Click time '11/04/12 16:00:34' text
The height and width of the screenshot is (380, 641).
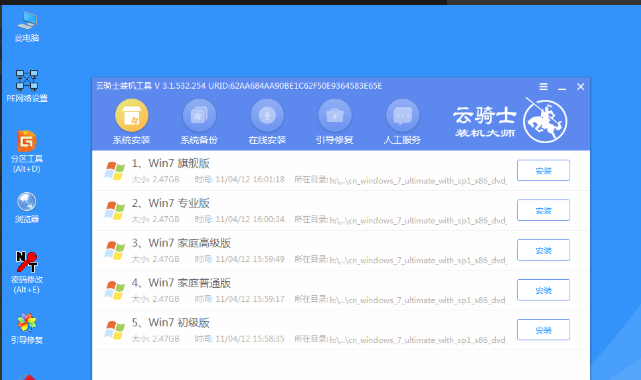pos(250,219)
